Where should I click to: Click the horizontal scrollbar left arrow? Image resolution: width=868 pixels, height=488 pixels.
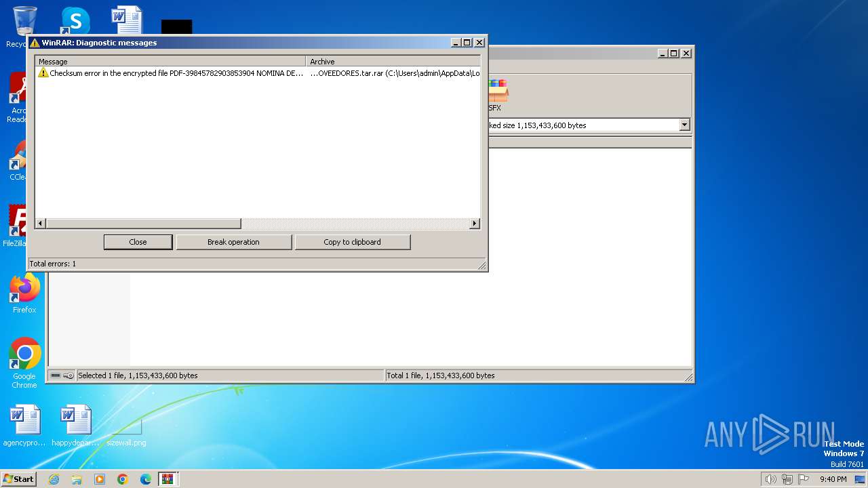tap(41, 224)
